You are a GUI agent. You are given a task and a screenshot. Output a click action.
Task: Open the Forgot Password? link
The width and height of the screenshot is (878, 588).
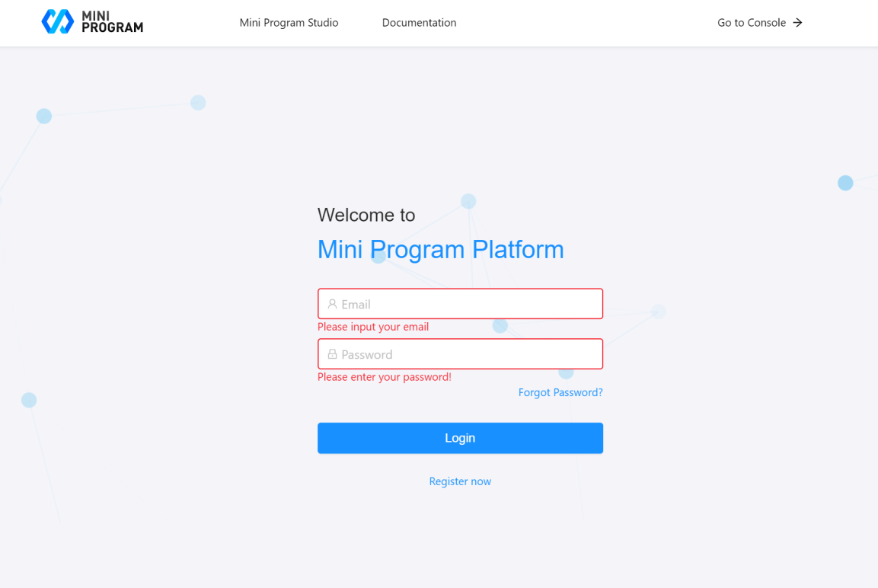[560, 392]
